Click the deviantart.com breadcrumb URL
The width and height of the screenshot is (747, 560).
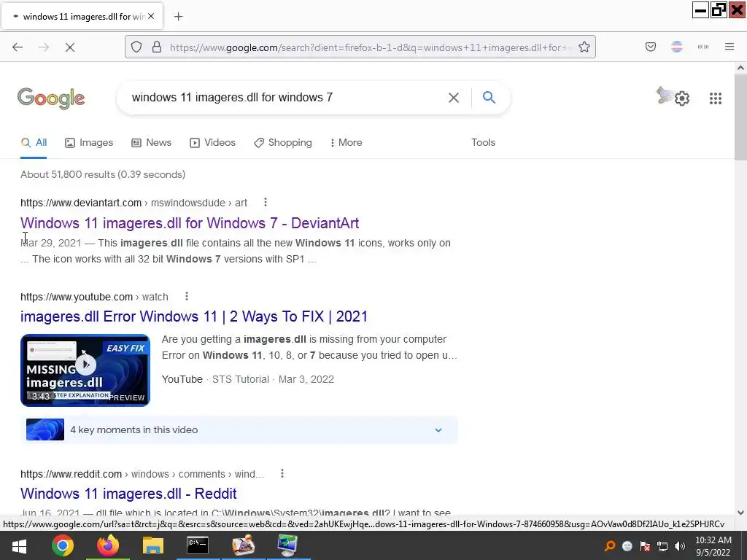(133, 203)
